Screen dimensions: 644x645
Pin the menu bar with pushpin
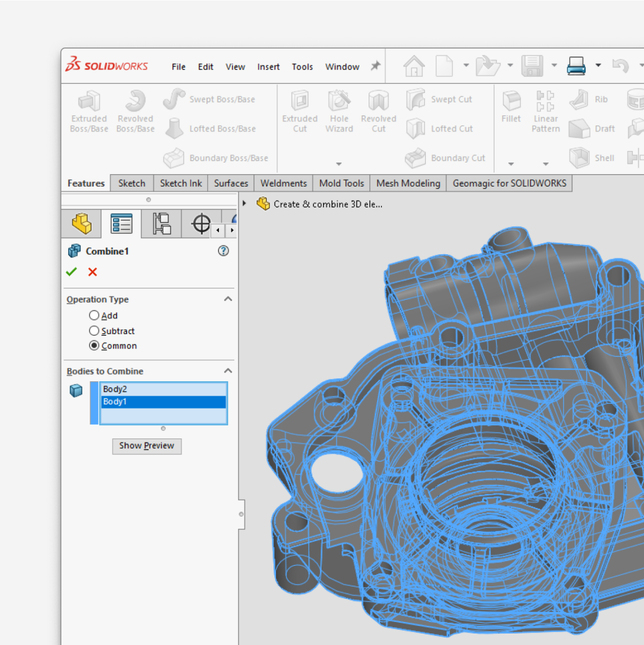point(375,66)
